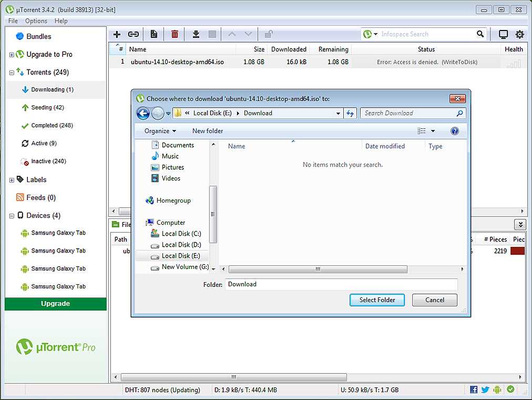Screen dimensions: 532x400
Task: Click the refresh button beside address bar
Action: (x=350, y=113)
